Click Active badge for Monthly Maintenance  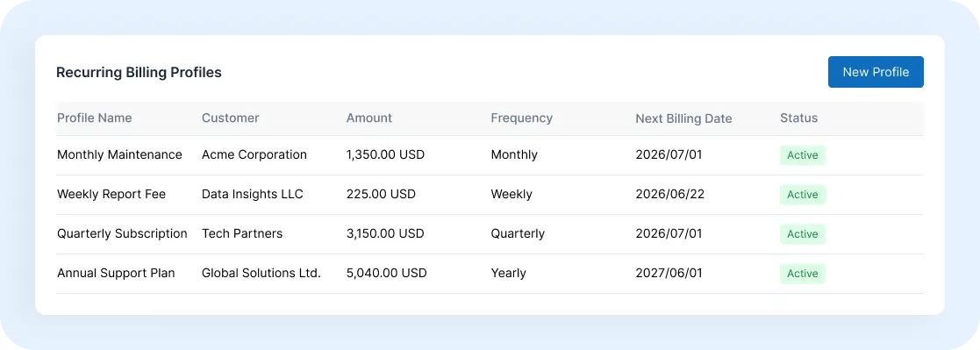pyautogui.click(x=803, y=155)
